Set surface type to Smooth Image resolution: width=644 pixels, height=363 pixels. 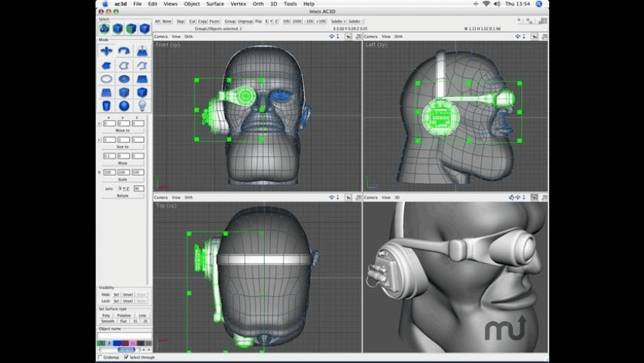click(107, 321)
